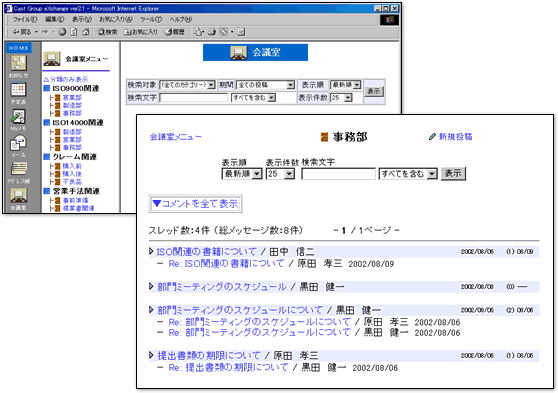
Task: Open すべてを含む dropdown in the 事務部 window
Action: tap(408, 174)
